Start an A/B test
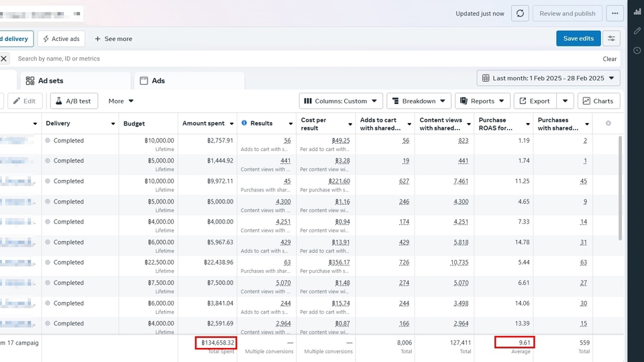This screenshot has height=362, width=644. [x=74, y=101]
